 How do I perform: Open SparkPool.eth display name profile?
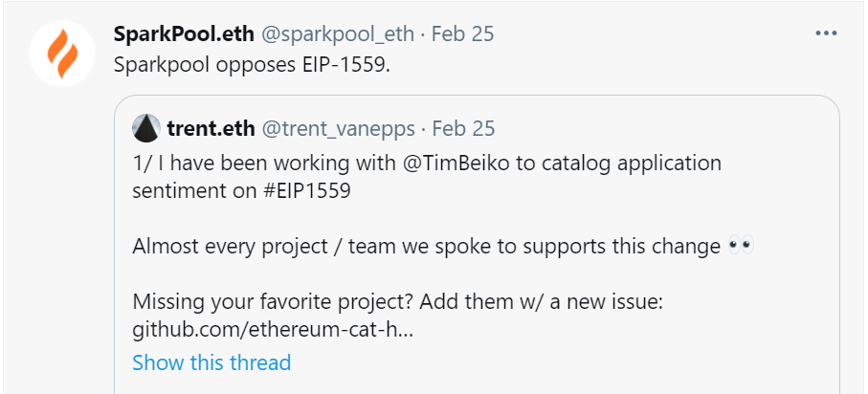pyautogui.click(x=184, y=34)
